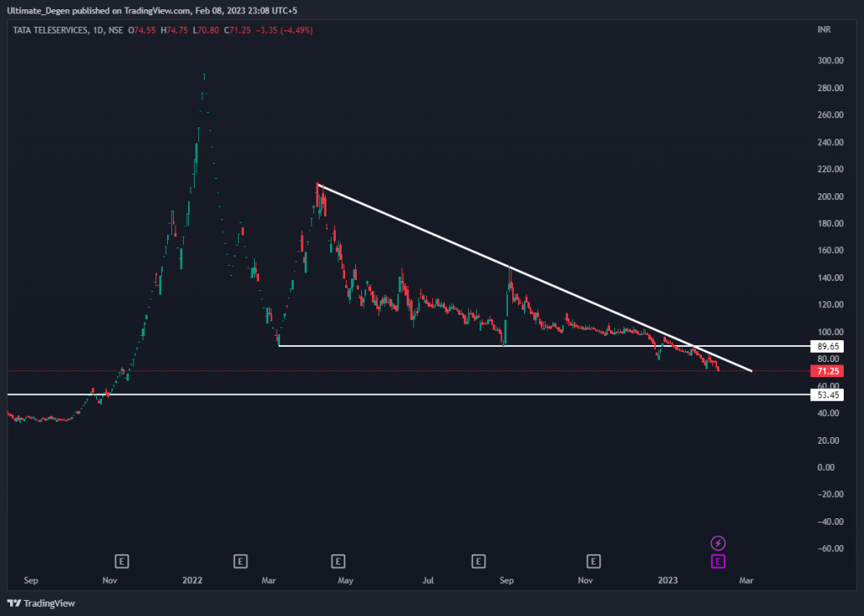Click the low value L70.80

point(206,30)
